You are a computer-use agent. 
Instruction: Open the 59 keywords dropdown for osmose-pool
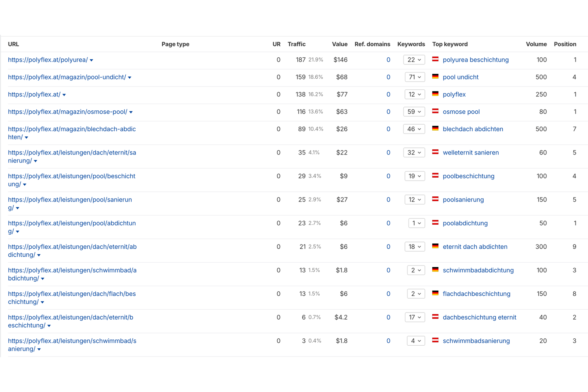pyautogui.click(x=414, y=112)
